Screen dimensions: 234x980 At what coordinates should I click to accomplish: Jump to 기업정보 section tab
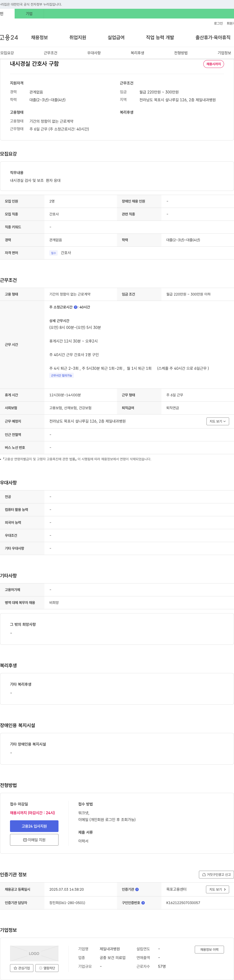pos(224,53)
